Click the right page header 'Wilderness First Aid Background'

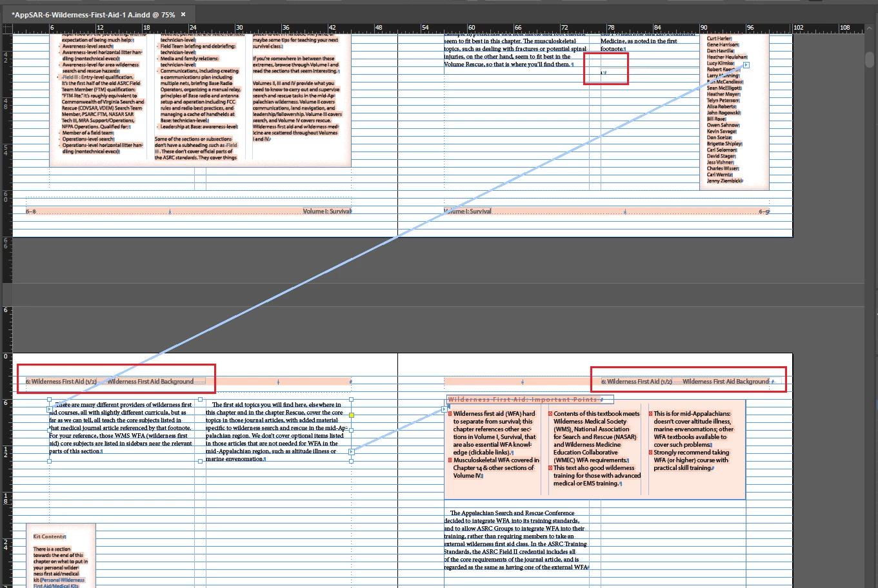(x=726, y=381)
